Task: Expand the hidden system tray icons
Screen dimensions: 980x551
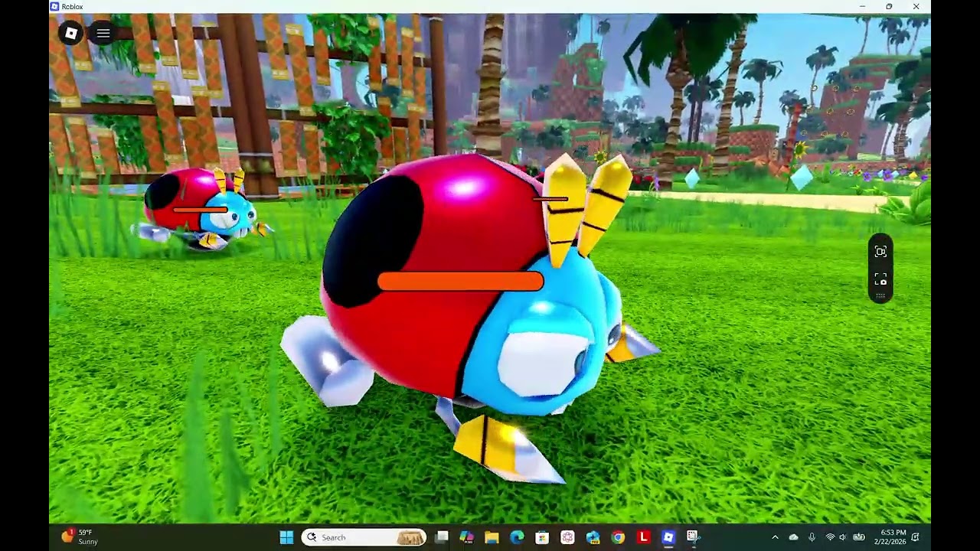Action: (x=775, y=537)
